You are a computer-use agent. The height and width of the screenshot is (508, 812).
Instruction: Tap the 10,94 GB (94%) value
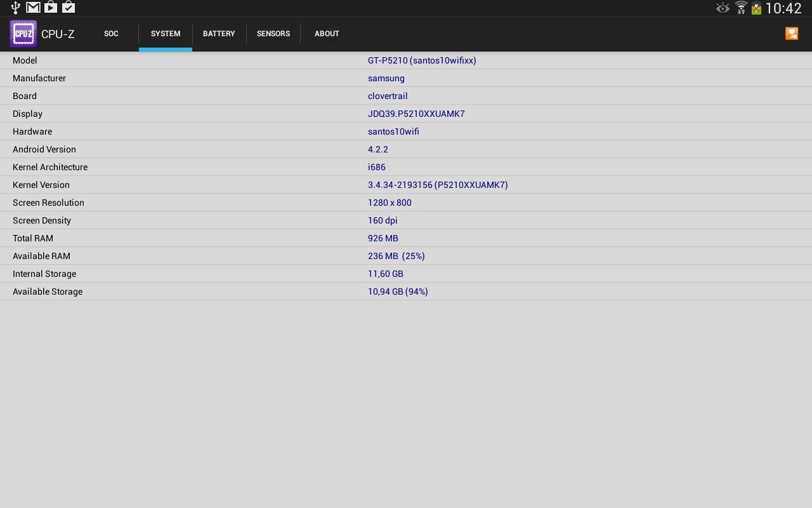[x=398, y=291]
